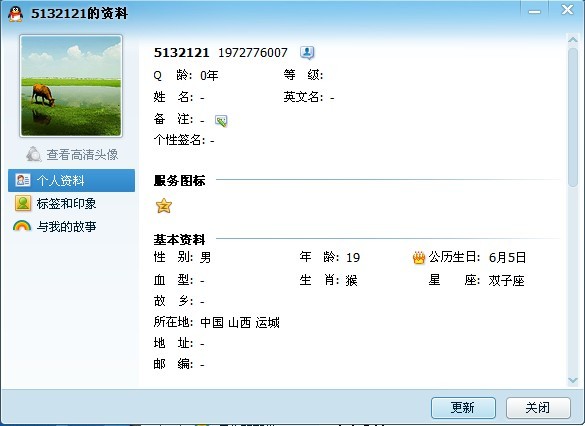Image resolution: width=585 pixels, height=426 pixels.
Task: Click the 更新 button
Action: pyautogui.click(x=463, y=408)
